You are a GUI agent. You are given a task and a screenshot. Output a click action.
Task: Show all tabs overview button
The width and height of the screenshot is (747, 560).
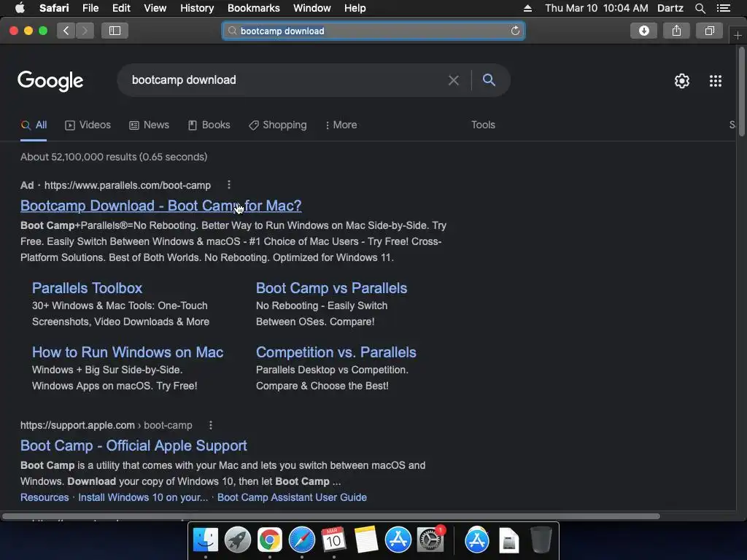click(x=709, y=31)
